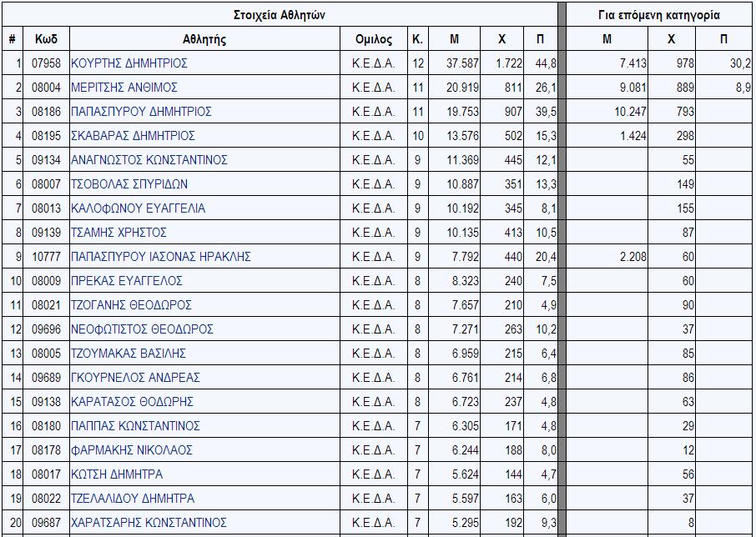Click the Ομιλος column header
Viewport: 756px width, 537px height.
coord(374,39)
